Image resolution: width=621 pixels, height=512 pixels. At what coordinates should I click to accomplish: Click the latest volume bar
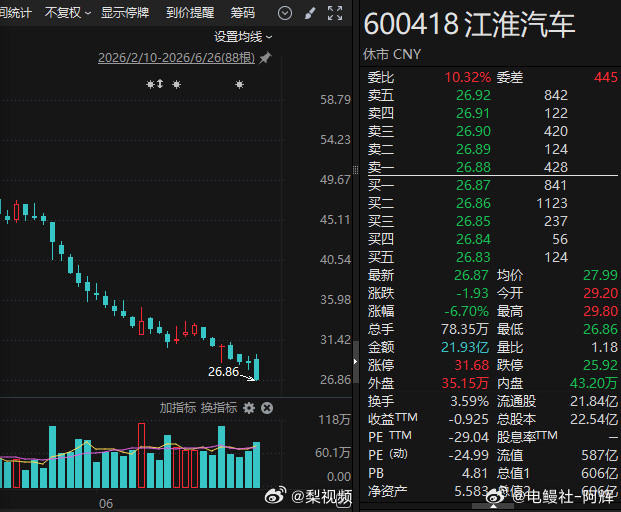click(257, 464)
